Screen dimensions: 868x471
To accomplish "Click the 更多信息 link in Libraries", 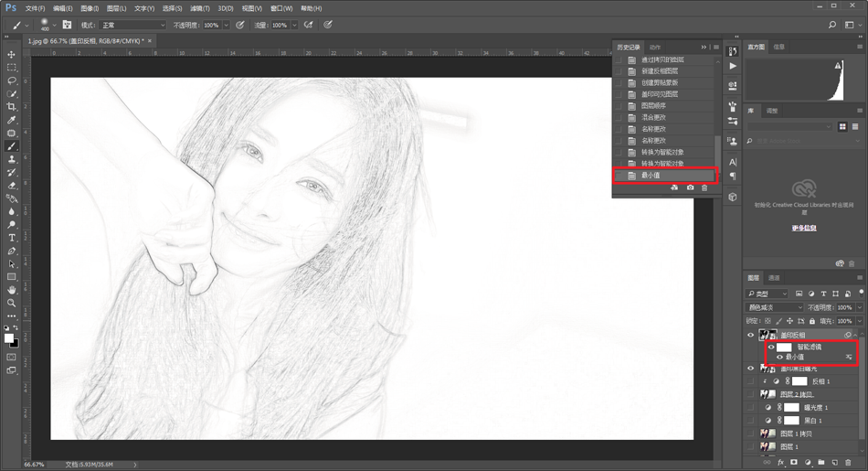I will (803, 228).
